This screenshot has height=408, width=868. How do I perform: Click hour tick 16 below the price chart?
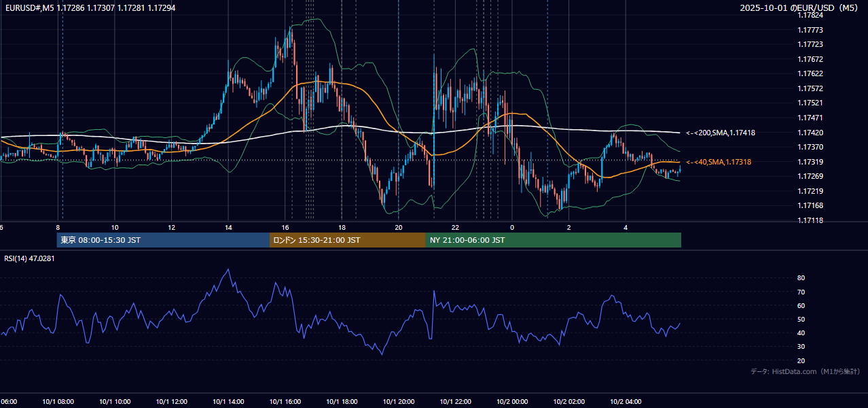click(285, 227)
